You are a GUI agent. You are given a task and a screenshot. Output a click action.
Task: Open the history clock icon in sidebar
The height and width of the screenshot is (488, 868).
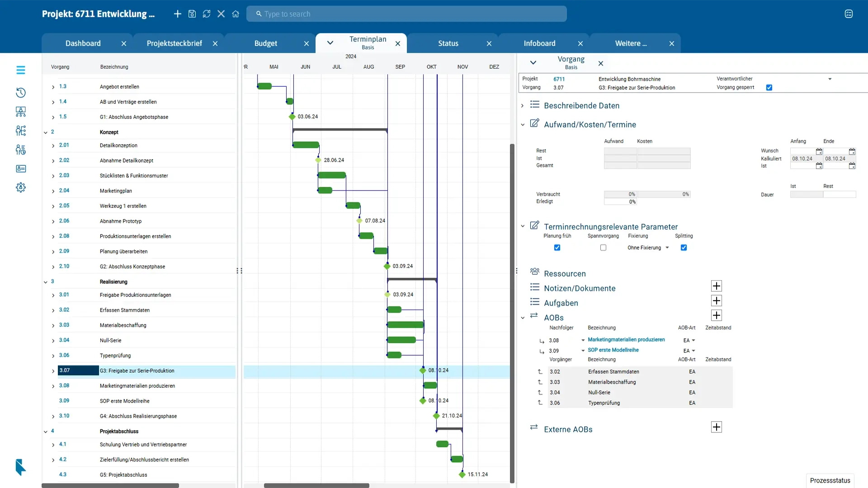pos(21,93)
